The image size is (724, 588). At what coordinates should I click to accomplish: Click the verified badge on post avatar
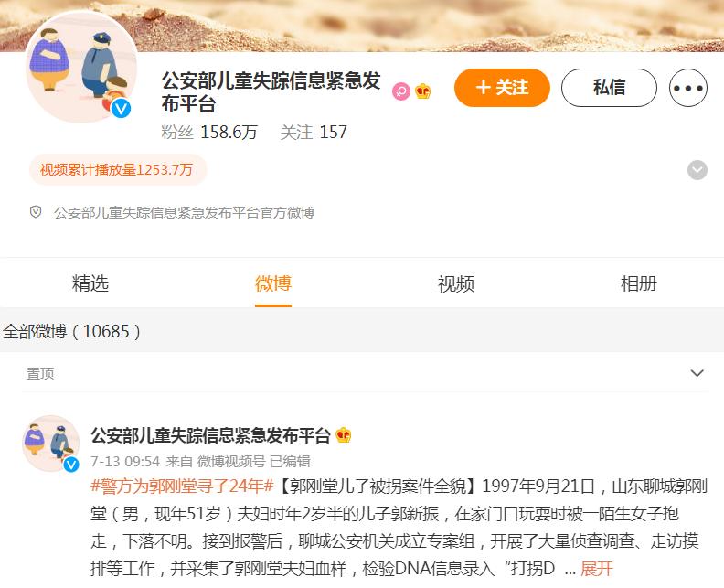pos(71,464)
